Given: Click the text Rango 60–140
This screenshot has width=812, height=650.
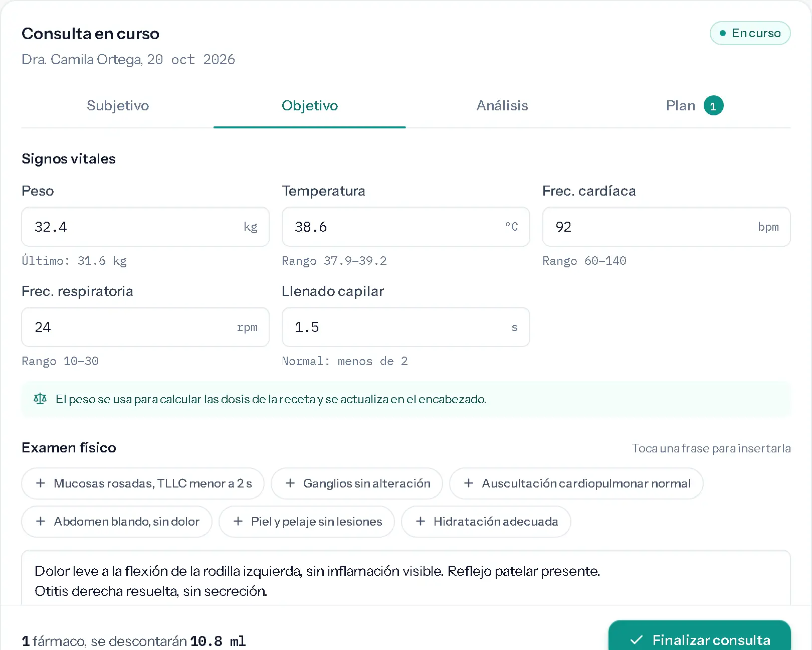Looking at the screenshot, I should [x=584, y=261].
